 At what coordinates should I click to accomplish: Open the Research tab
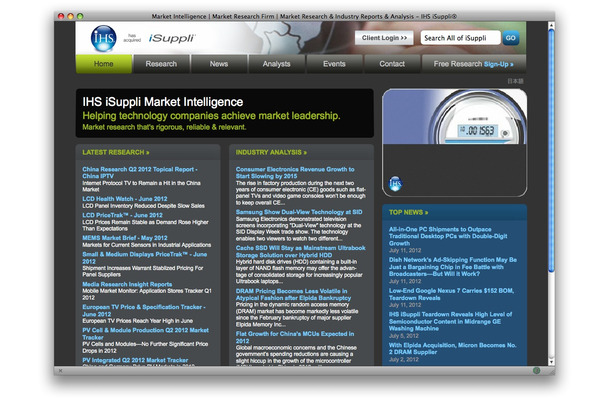[161, 64]
